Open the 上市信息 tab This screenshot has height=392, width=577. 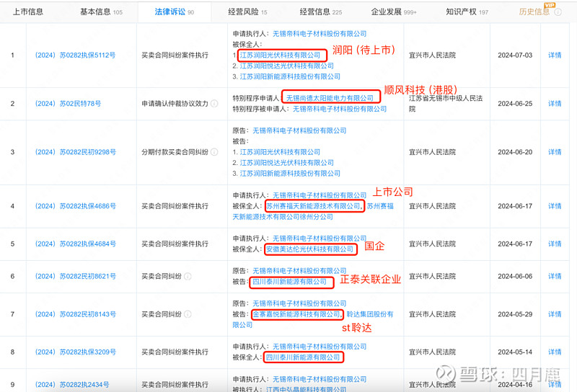28,12
